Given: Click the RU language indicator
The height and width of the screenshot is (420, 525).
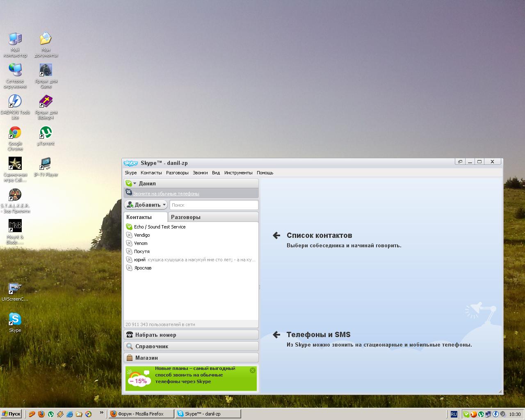Looking at the screenshot, I should (x=454, y=414).
